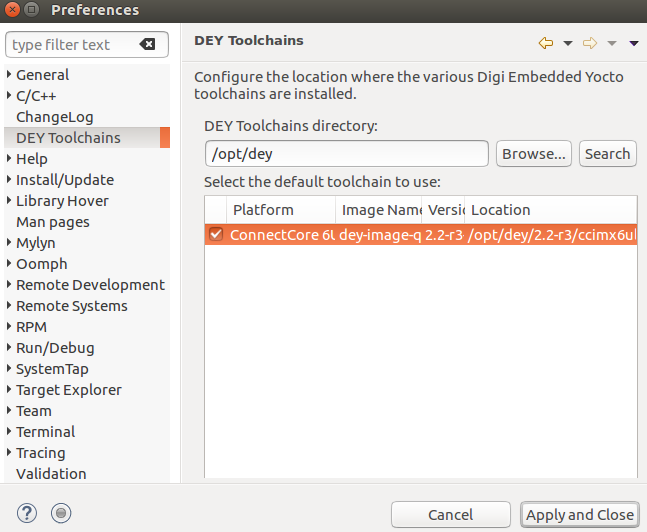
Task: Click the ConnectCore 6UL platform cell
Action: (282, 234)
